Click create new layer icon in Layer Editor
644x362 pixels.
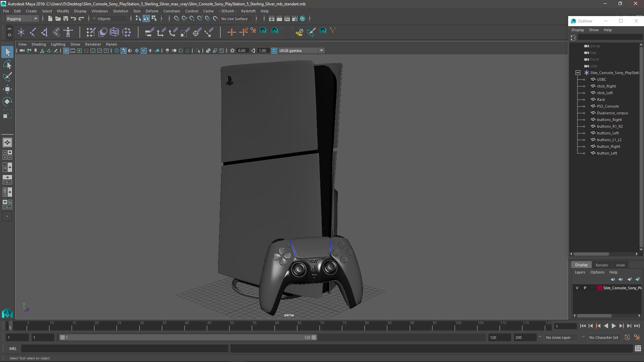click(630, 279)
